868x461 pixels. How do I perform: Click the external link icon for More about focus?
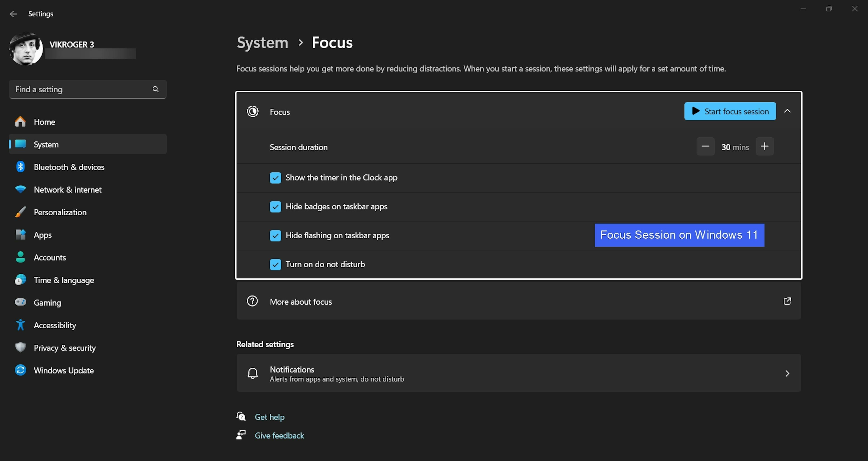pos(787,301)
